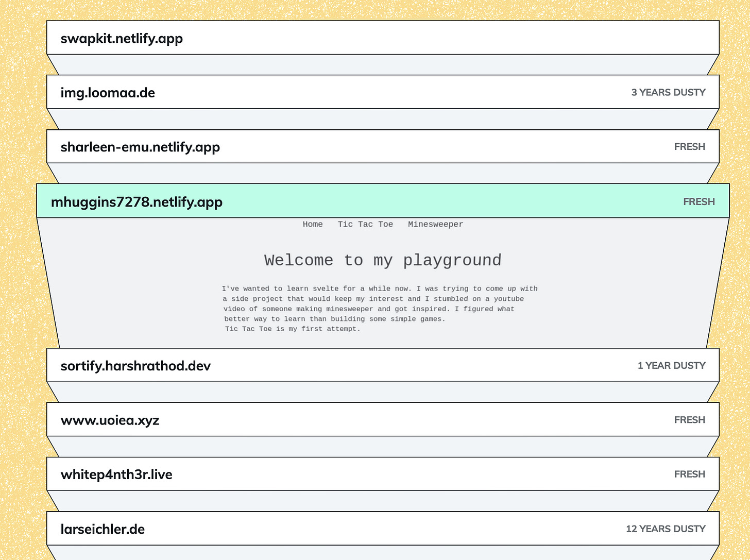Click FRESH label on the sharleen-emu row
The image size is (750, 560).
[690, 146]
